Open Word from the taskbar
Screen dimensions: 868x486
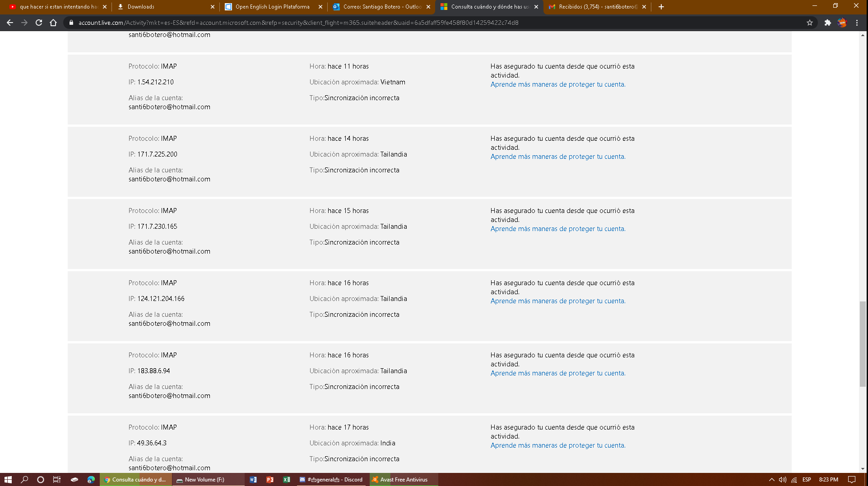pyautogui.click(x=253, y=480)
